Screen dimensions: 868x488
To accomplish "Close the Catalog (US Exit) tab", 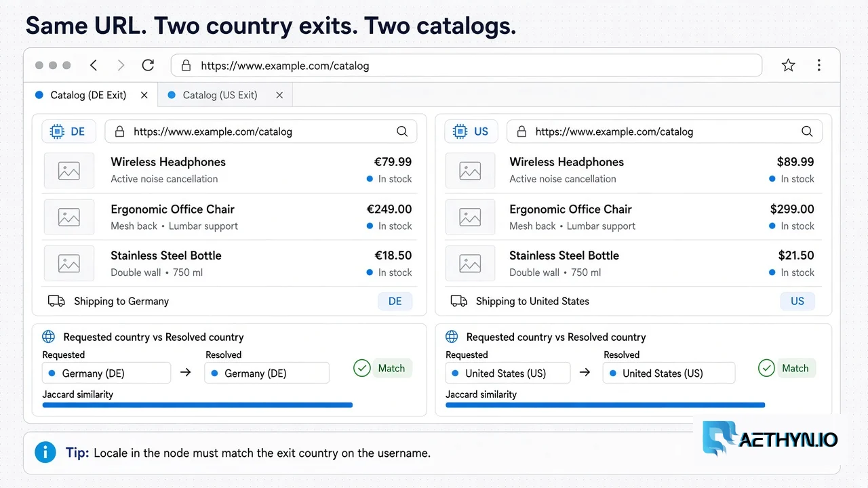I will click(279, 96).
